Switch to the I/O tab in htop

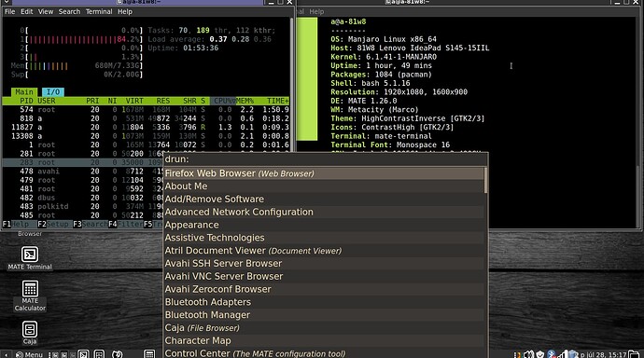click(53, 92)
